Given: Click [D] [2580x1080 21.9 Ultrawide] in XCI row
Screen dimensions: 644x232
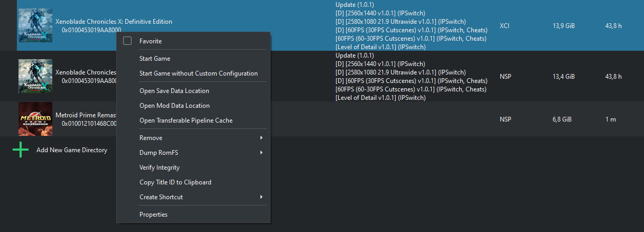Looking at the screenshot, I should tap(400, 22).
